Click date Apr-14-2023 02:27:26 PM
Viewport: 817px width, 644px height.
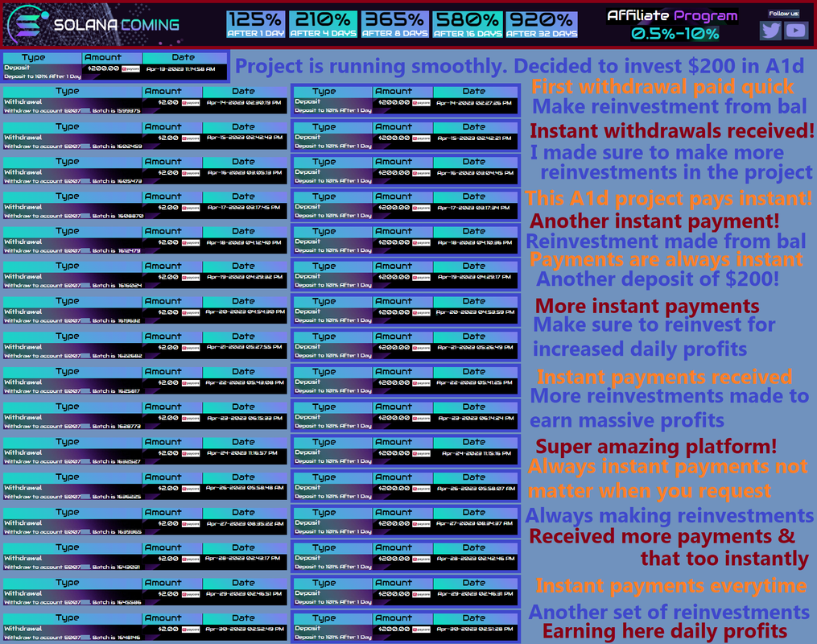click(x=474, y=103)
